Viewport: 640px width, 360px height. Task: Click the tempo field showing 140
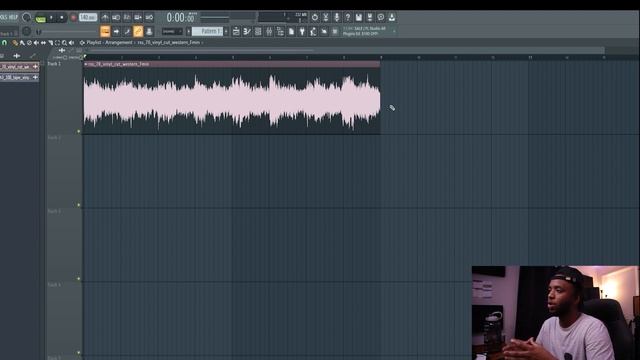(x=88, y=17)
